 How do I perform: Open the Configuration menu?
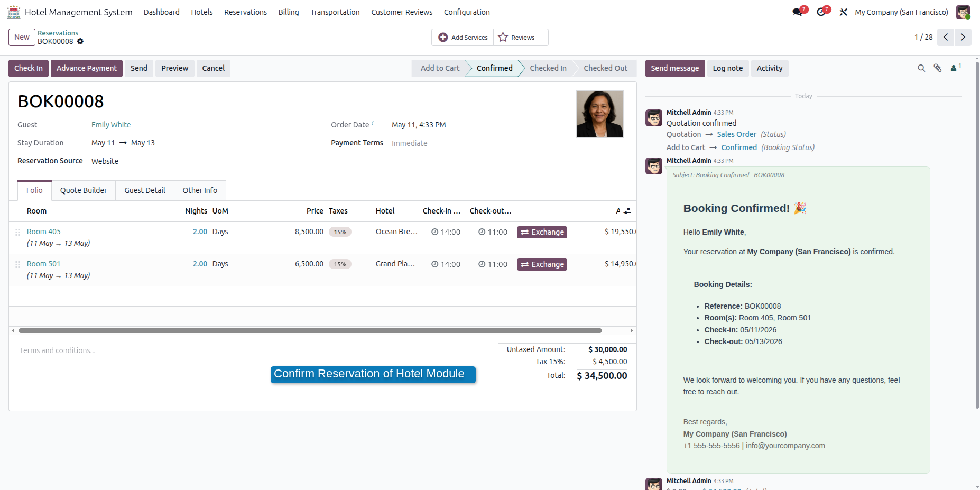pos(467,12)
